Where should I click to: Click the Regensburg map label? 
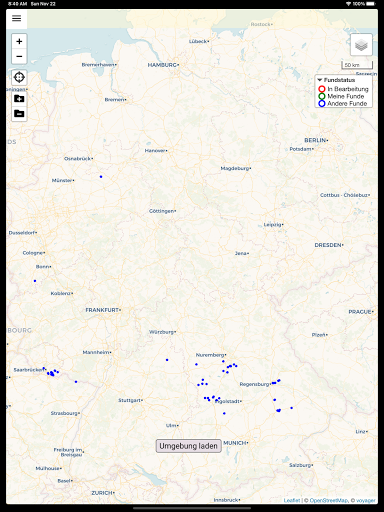point(255,384)
